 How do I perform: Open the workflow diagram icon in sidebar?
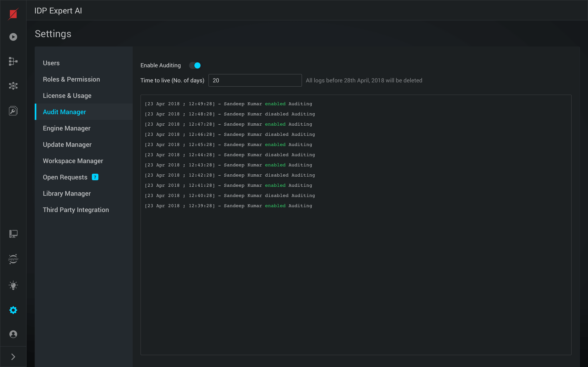(x=13, y=61)
